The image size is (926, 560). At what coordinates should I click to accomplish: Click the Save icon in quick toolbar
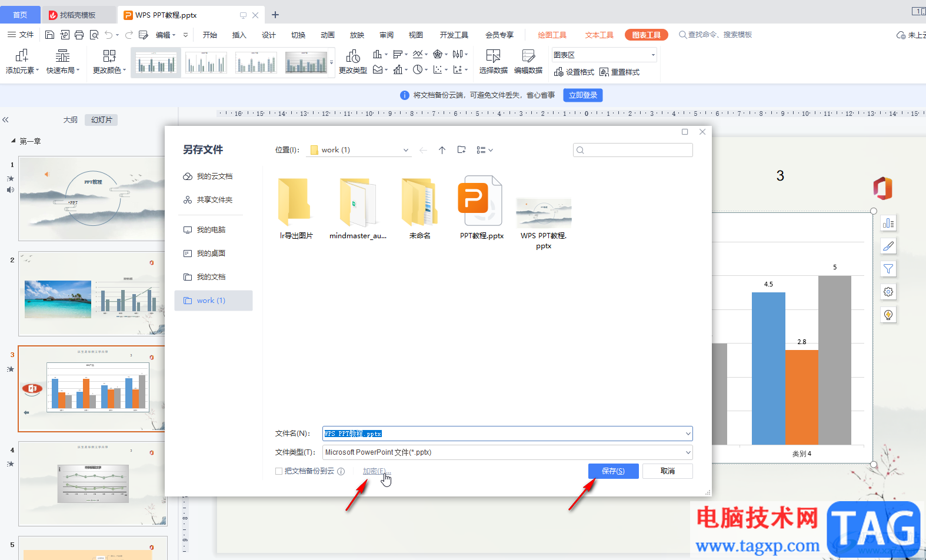coord(49,35)
